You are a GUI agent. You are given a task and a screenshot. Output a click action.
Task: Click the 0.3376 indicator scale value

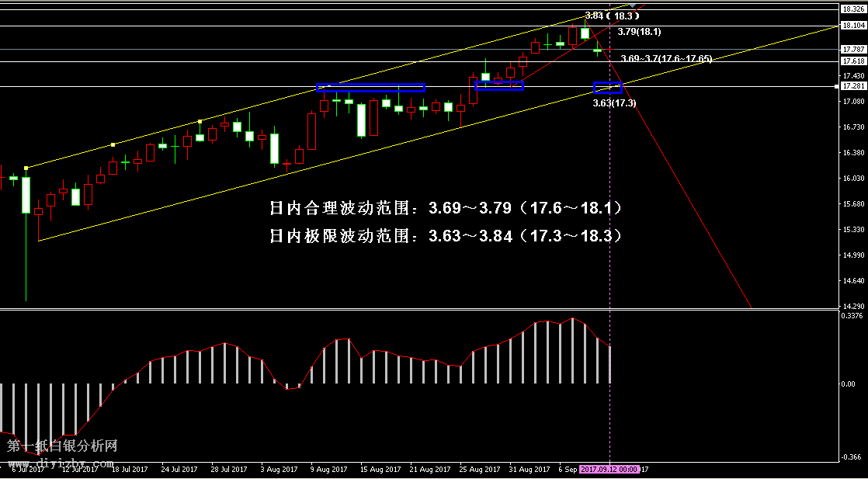pyautogui.click(x=852, y=315)
